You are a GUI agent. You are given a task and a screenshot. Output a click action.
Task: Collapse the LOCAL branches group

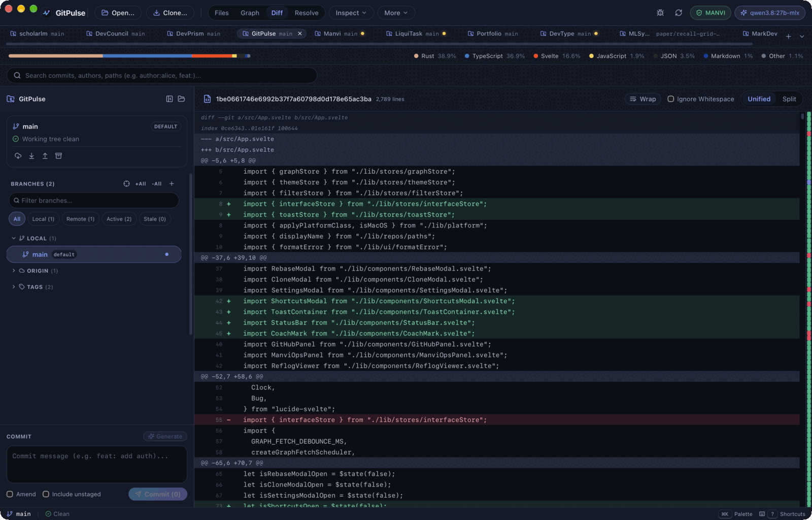pos(14,238)
